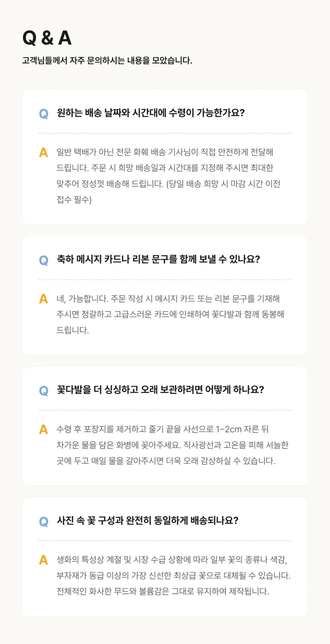Screen dimensions: 330x644
Task: Click the orange A icon in the bouquet care answer
Action: pos(43,430)
